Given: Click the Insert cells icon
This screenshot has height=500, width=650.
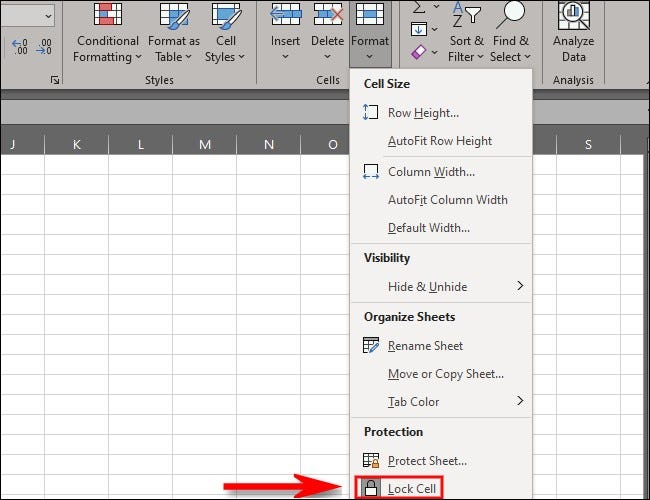Looking at the screenshot, I should [285, 14].
